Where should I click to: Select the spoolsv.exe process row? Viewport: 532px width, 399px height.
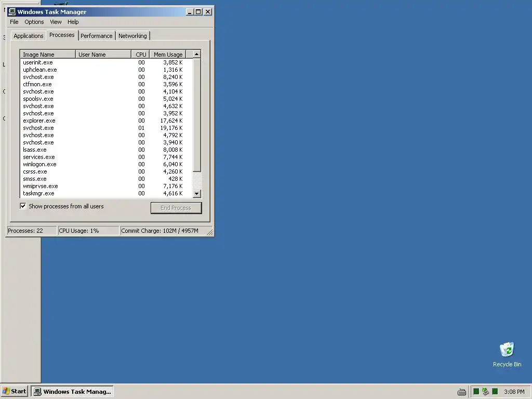pos(106,99)
